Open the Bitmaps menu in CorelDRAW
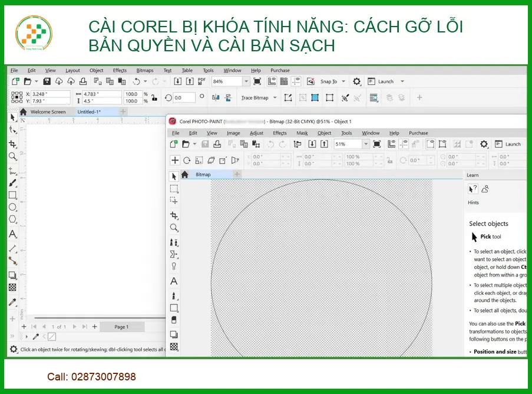532x394 pixels. pyautogui.click(x=144, y=70)
